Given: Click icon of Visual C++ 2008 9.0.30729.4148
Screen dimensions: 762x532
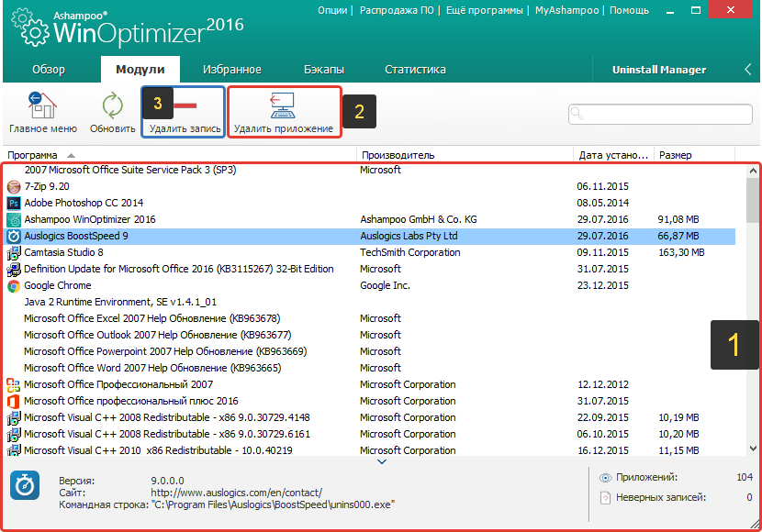Looking at the screenshot, I should [x=14, y=417].
